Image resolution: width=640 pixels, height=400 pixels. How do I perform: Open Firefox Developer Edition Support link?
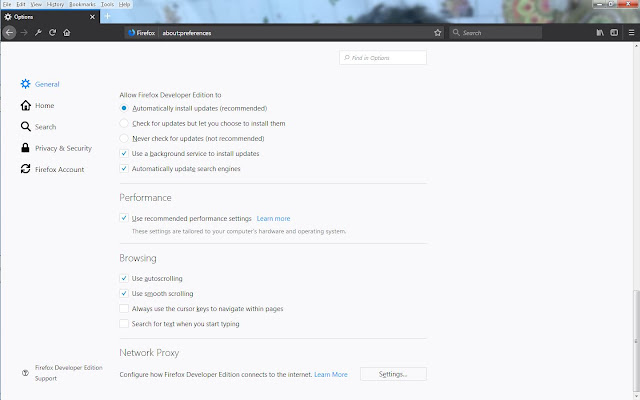point(62,373)
